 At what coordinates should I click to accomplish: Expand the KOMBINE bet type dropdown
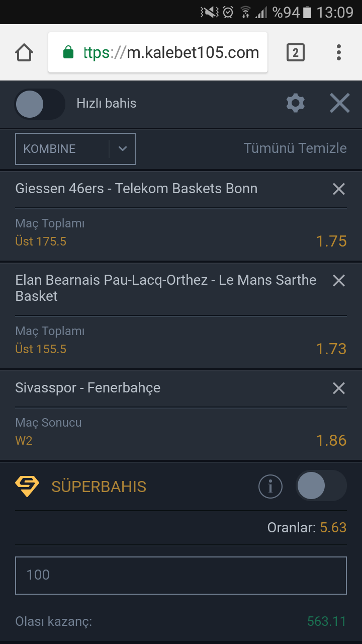[x=75, y=149]
